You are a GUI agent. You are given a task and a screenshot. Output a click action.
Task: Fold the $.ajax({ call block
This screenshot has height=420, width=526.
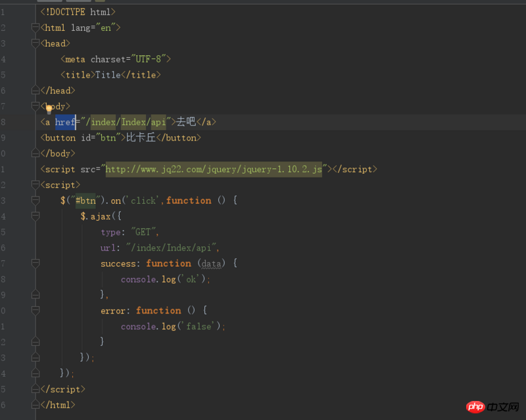[x=36, y=216]
